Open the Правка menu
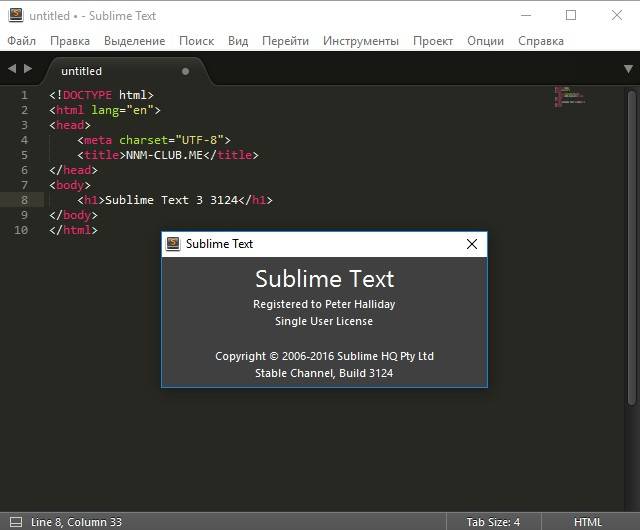This screenshot has width=640, height=530. coord(70,41)
